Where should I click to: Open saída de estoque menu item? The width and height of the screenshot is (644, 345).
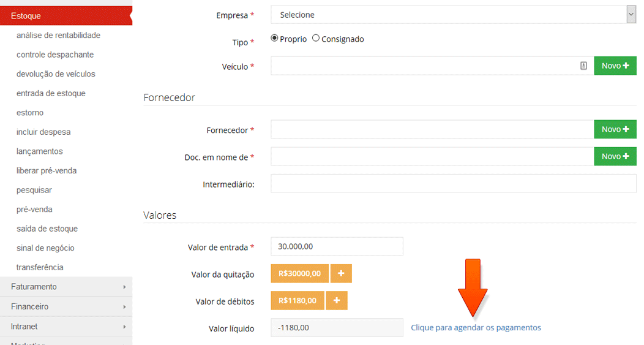47,229
